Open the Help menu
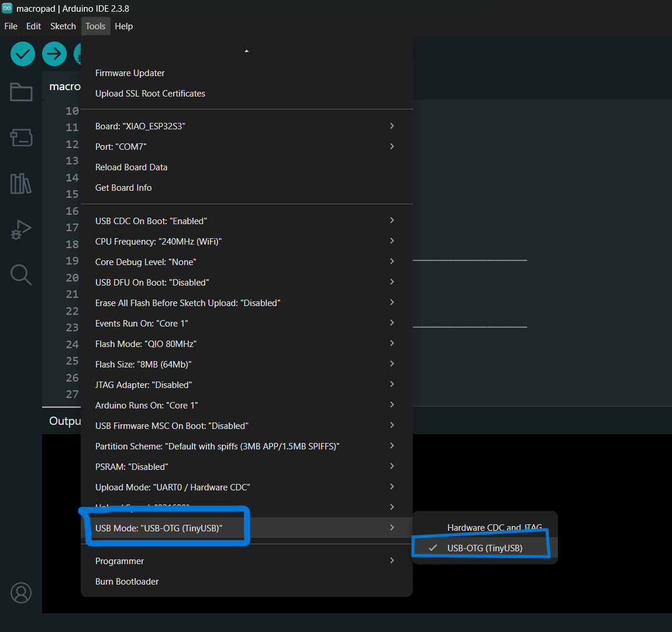Image resolution: width=672 pixels, height=632 pixels. [124, 26]
